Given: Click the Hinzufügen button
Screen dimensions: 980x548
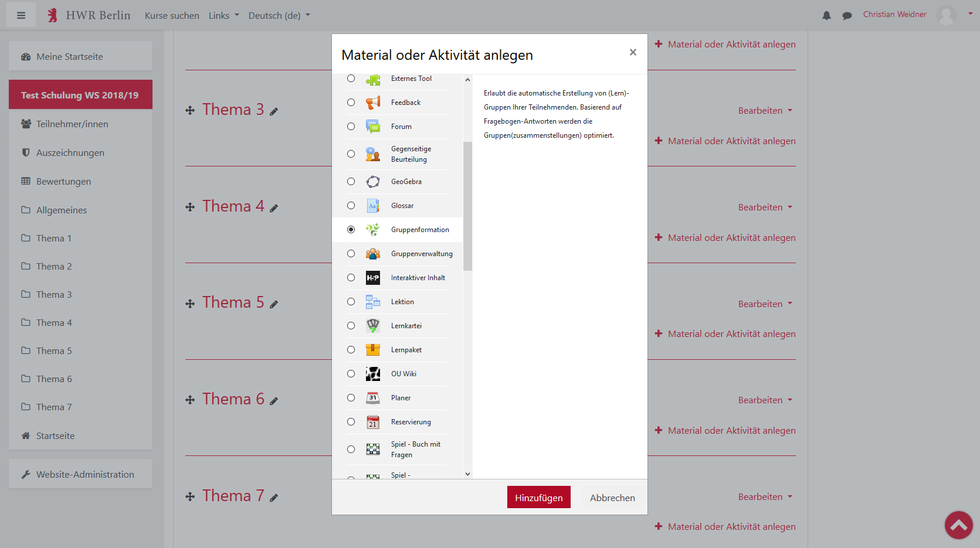Looking at the screenshot, I should [538, 497].
